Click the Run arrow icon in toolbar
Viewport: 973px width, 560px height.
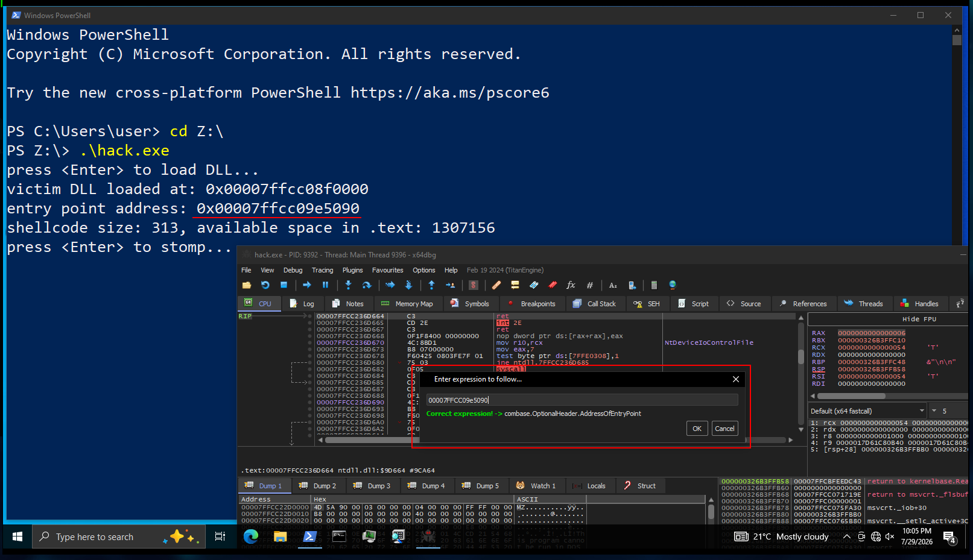(x=307, y=285)
